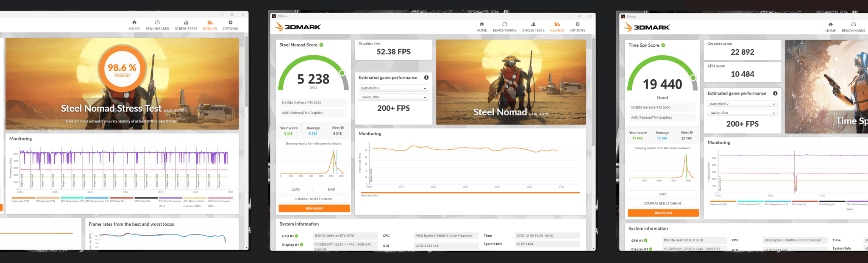Image resolution: width=868 pixels, height=263 pixels.
Task: Click the CPU score value 10 484
Action: 743,74
